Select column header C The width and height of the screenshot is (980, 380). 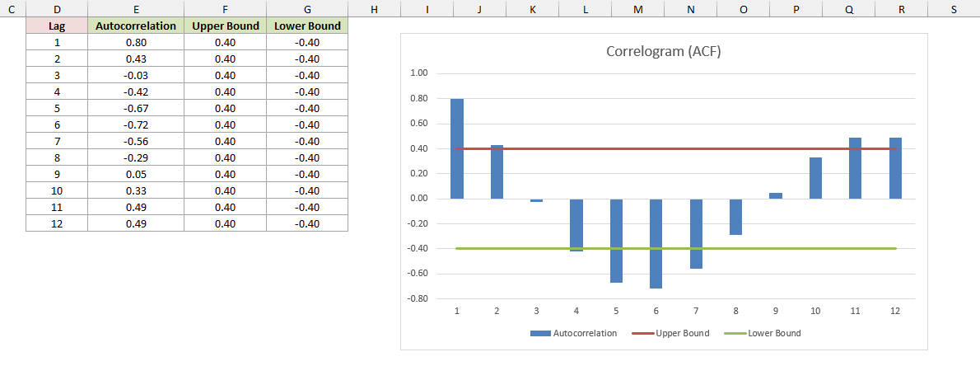pos(12,9)
